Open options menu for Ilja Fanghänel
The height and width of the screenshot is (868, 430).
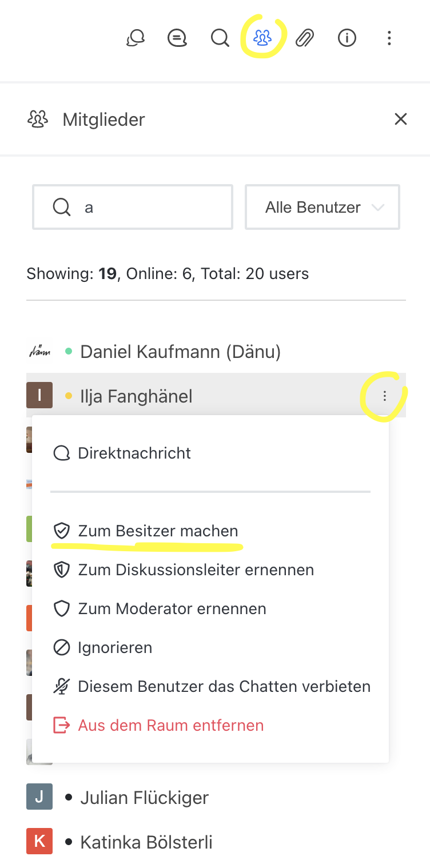point(385,396)
